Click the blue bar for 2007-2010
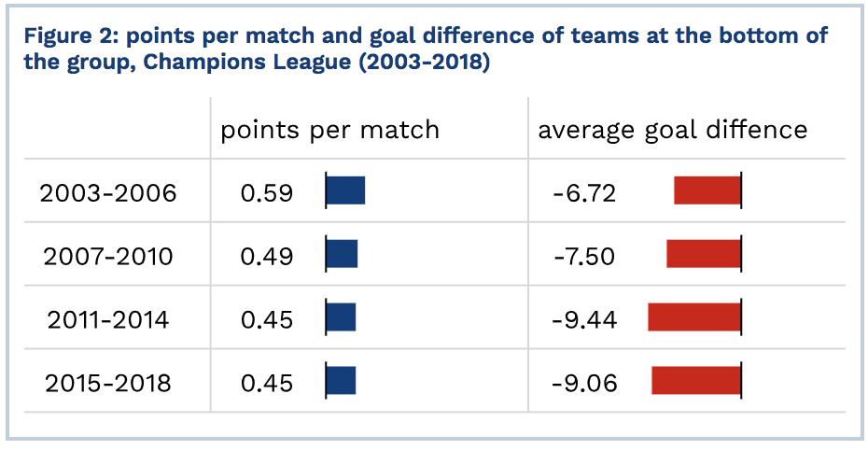 (343, 254)
